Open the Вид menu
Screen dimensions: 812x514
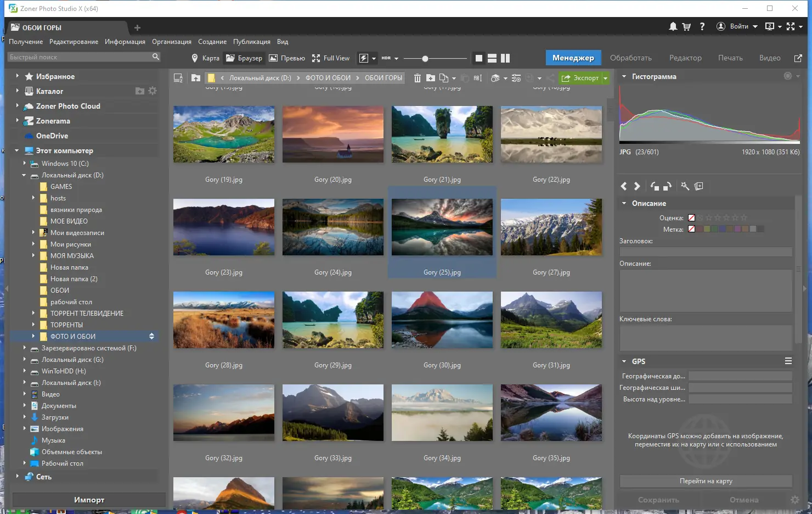(x=283, y=41)
